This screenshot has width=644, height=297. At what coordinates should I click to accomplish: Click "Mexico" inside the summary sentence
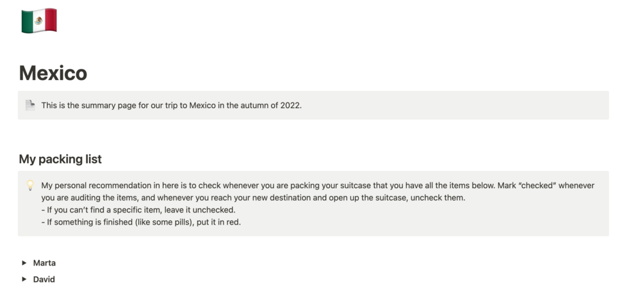(202, 106)
